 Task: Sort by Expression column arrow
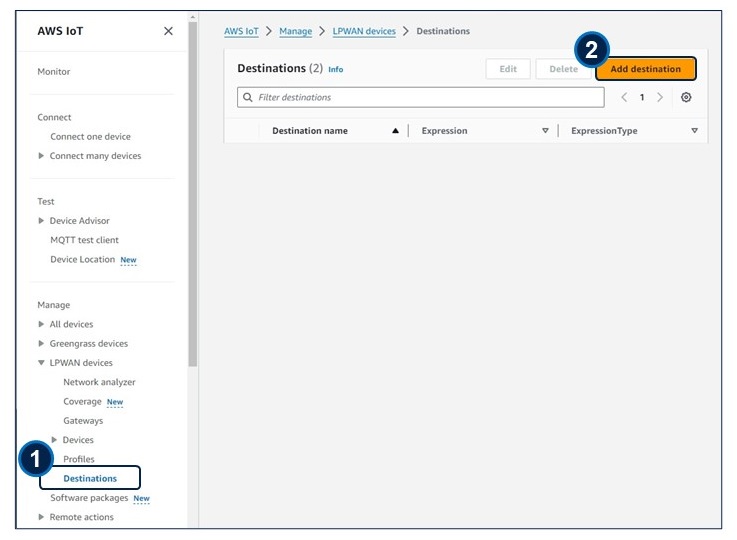click(545, 131)
